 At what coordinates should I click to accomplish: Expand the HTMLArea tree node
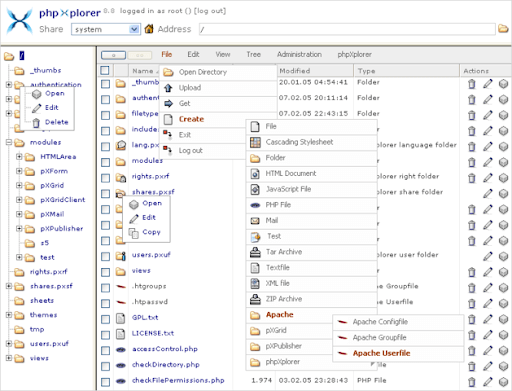19,156
